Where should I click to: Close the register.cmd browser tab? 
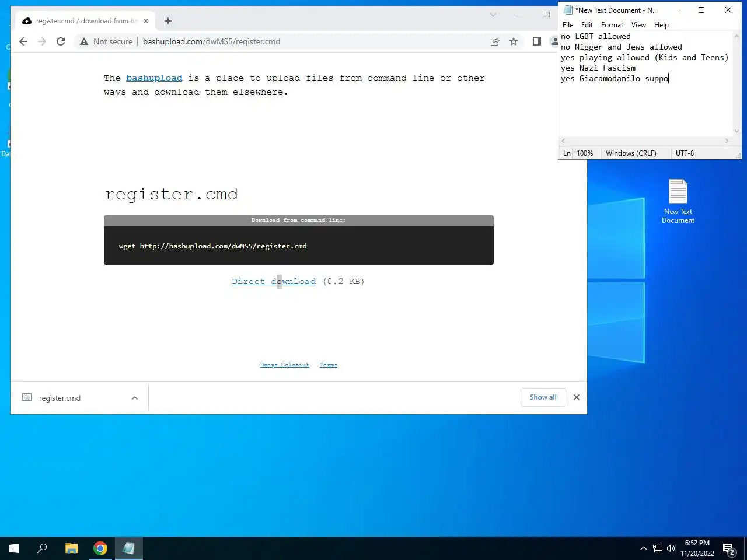146,21
